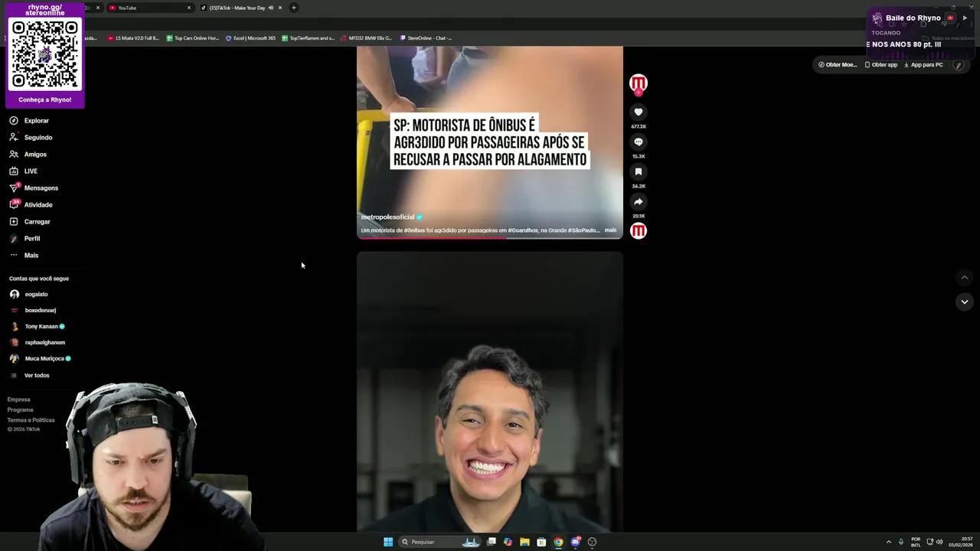Open Amigos section
Screen dimensions: 980x551
tap(28, 155)
